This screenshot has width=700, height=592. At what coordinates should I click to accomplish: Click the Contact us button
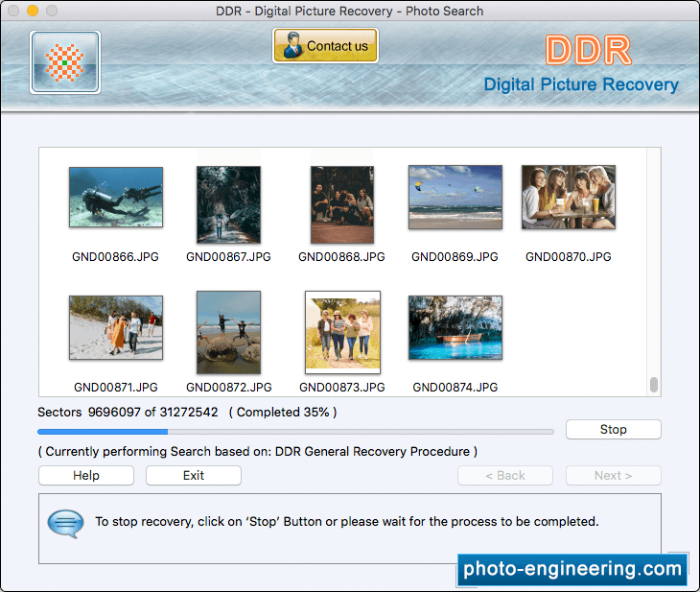point(325,45)
